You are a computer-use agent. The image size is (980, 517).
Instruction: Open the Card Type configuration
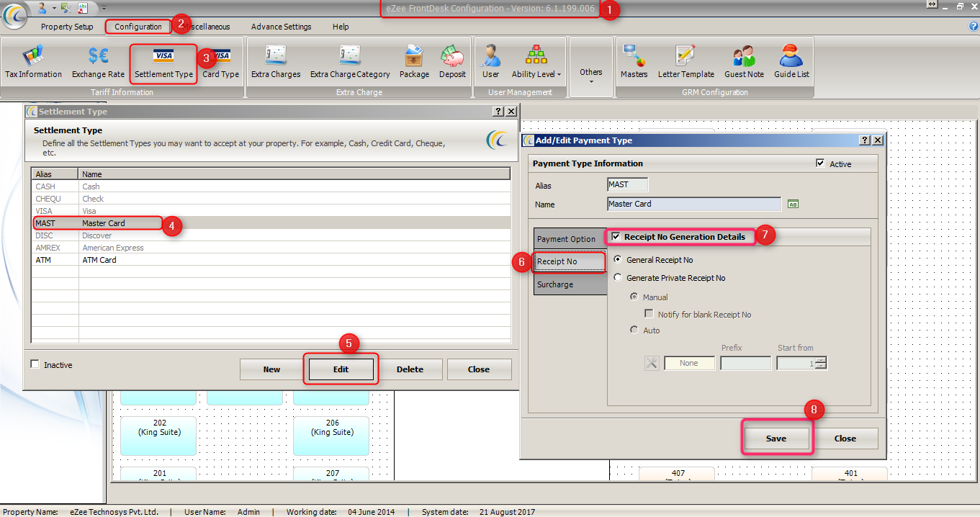pyautogui.click(x=220, y=61)
